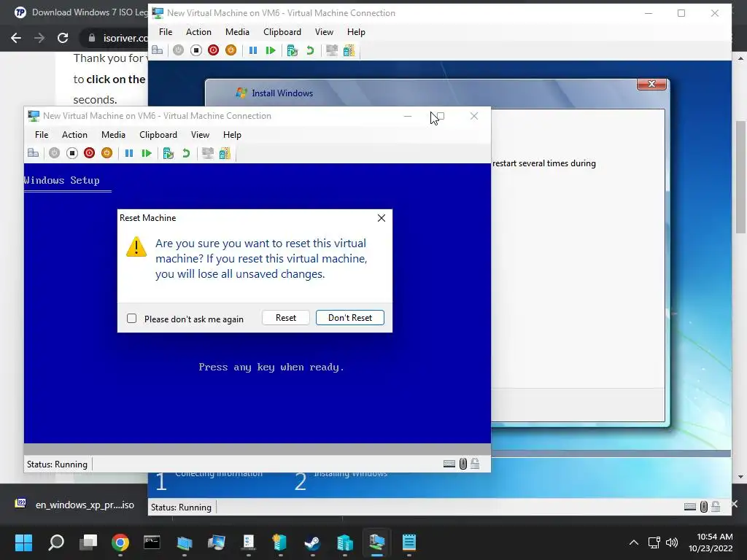
Task: Open Action menu in front VM window
Action: point(74,135)
